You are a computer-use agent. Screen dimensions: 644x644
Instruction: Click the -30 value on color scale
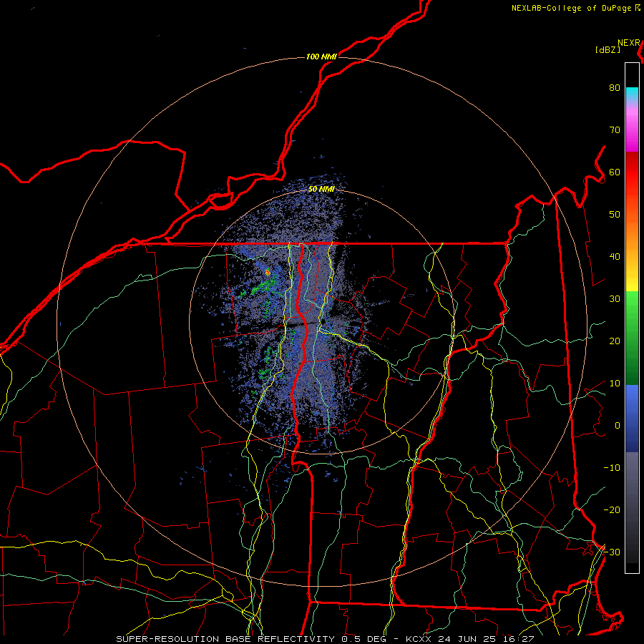point(612,552)
